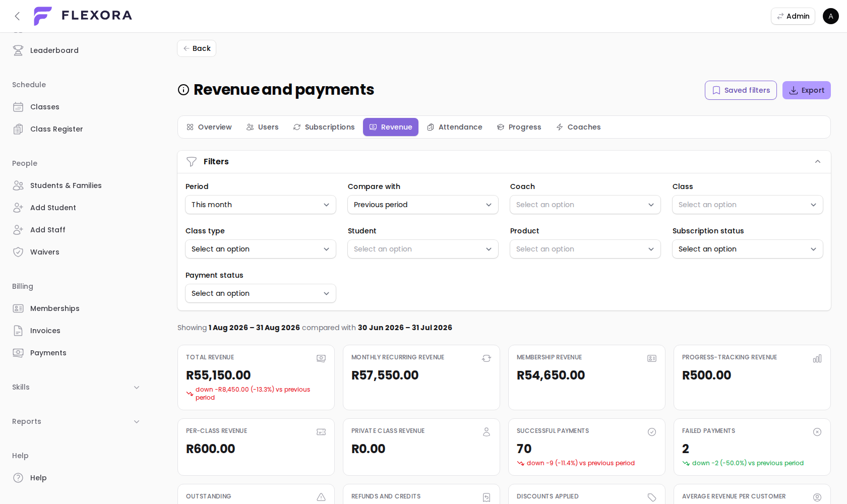The height and width of the screenshot is (504, 847).
Task: Switch to the Progress tab
Action: [x=519, y=127]
